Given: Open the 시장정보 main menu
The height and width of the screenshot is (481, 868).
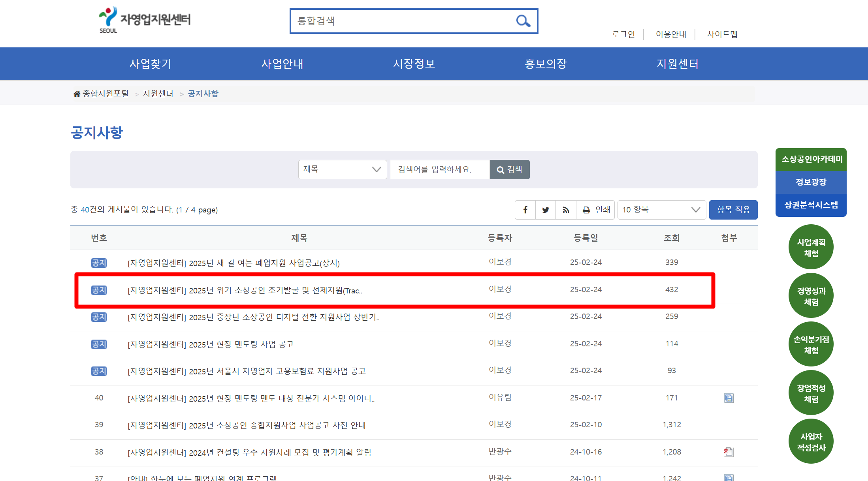Looking at the screenshot, I should pyautogui.click(x=414, y=64).
